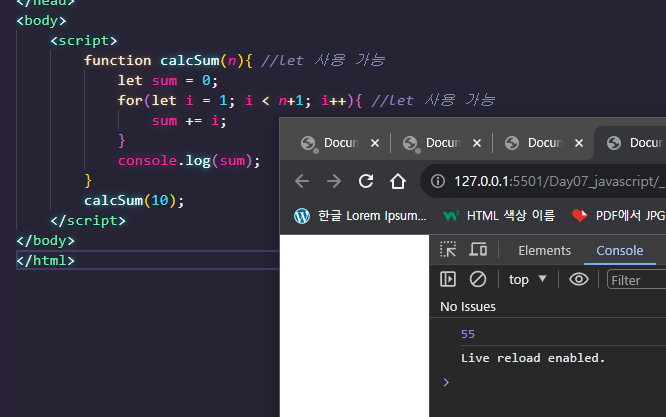Viewport: 666px width, 417px height.
Task: Click the WordPress bookmark favicon
Action: (302, 216)
